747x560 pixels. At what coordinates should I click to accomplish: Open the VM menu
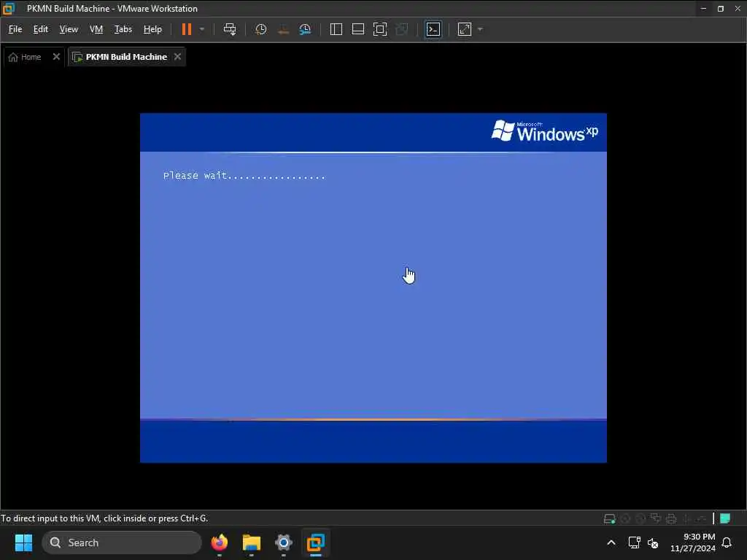[96, 29]
